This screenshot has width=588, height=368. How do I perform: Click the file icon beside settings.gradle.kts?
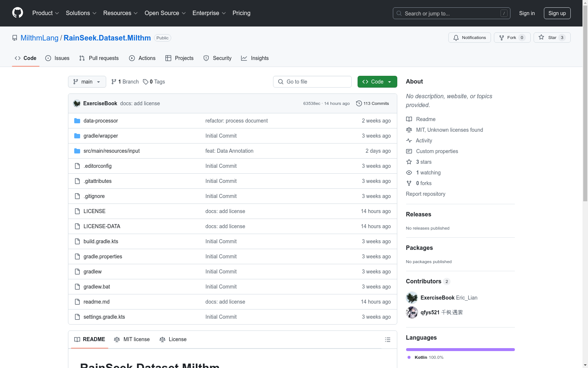coord(77,317)
